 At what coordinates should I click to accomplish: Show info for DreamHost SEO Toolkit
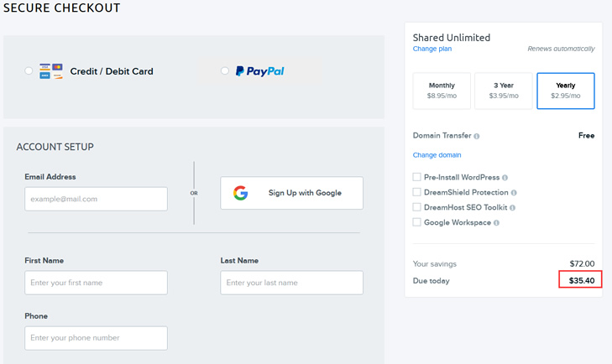512,208
